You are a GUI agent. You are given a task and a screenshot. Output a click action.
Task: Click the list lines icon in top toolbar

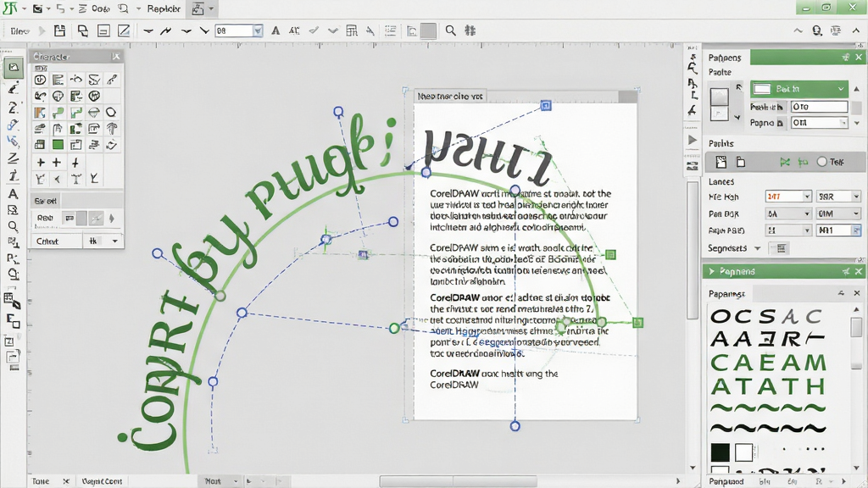tap(390, 30)
